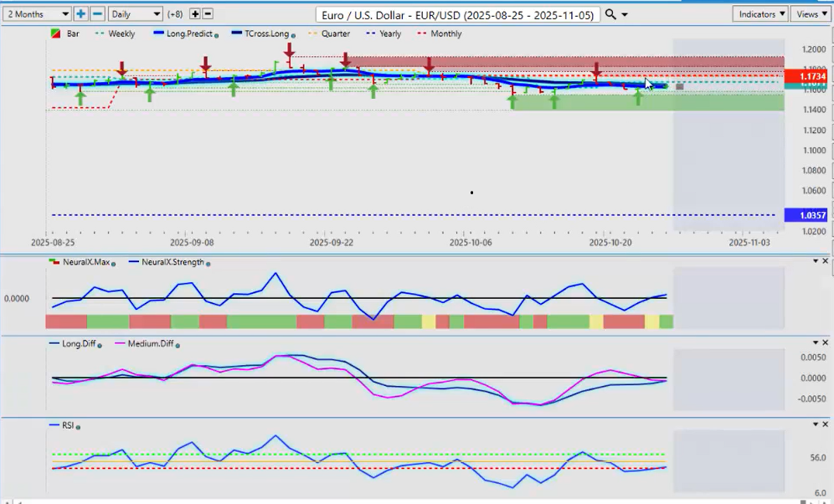
Task: Click the Bar legend chart type icon
Action: [x=56, y=34]
